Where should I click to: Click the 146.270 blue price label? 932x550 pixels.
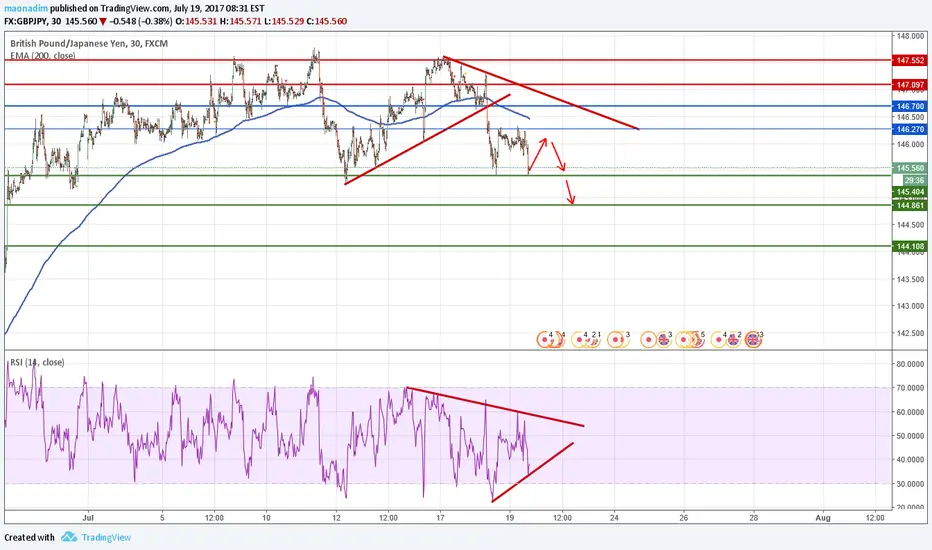(909, 129)
